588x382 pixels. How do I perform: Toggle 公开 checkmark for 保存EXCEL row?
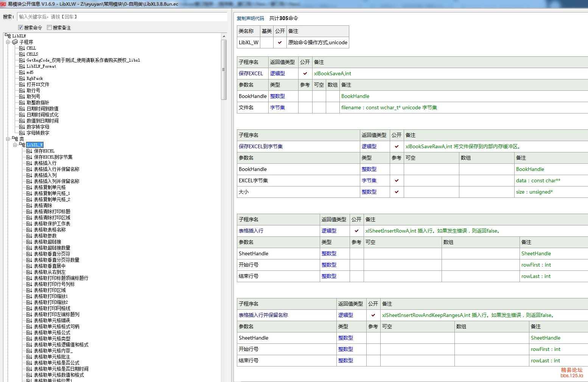point(305,73)
